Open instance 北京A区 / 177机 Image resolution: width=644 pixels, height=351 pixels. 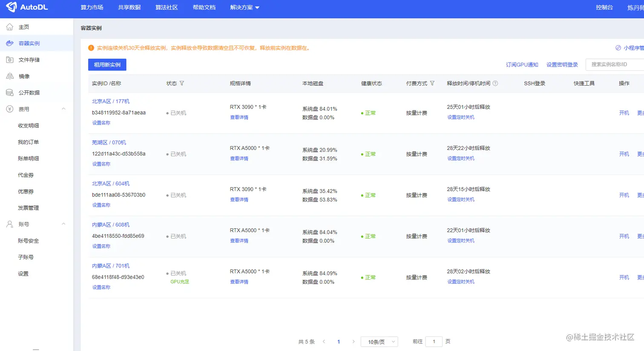[111, 101]
